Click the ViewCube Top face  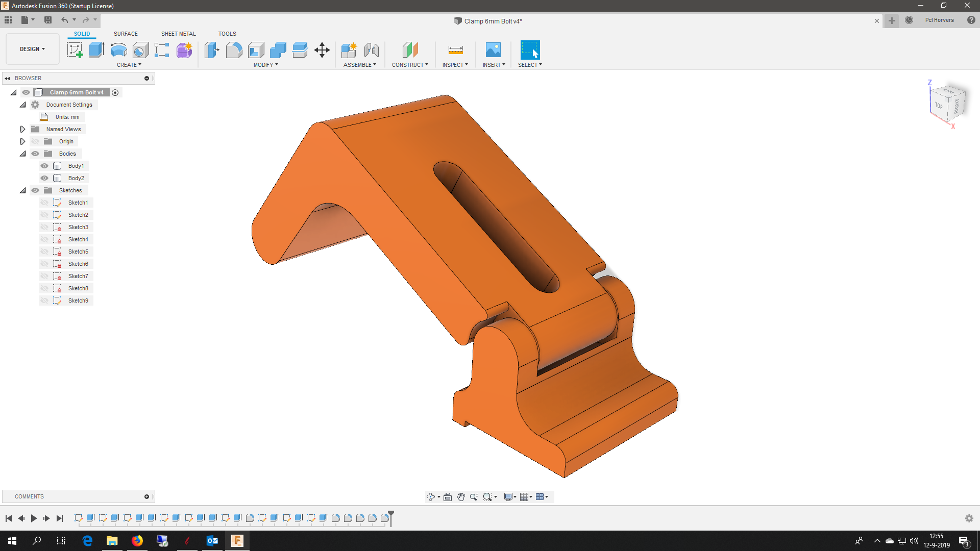point(939,106)
